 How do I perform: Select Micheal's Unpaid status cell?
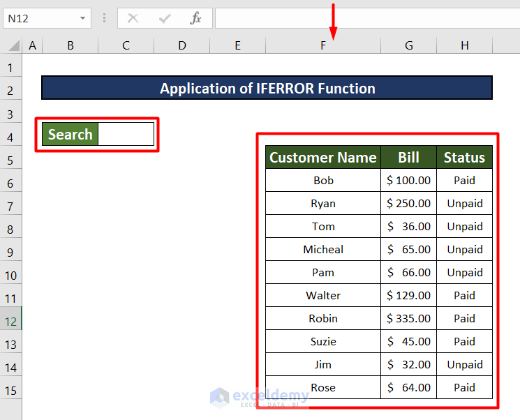pos(465,249)
